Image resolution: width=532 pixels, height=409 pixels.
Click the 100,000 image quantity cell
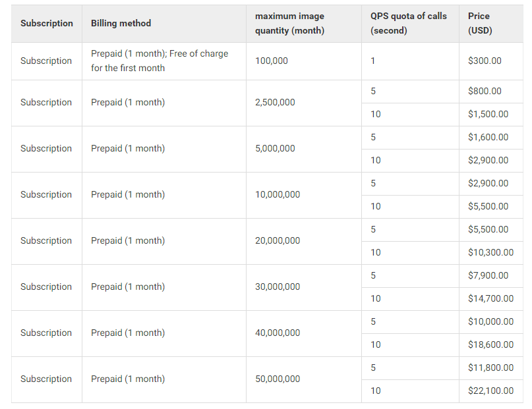(x=272, y=61)
